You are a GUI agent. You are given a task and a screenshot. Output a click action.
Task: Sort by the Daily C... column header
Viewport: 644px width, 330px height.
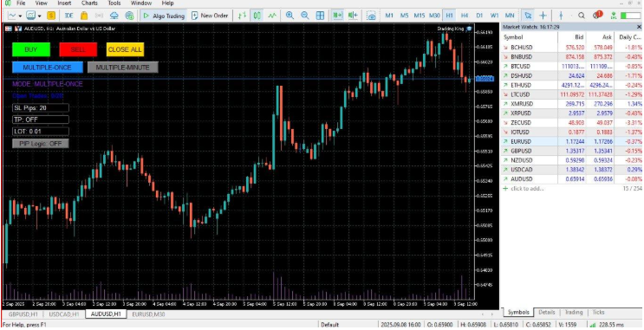point(629,37)
